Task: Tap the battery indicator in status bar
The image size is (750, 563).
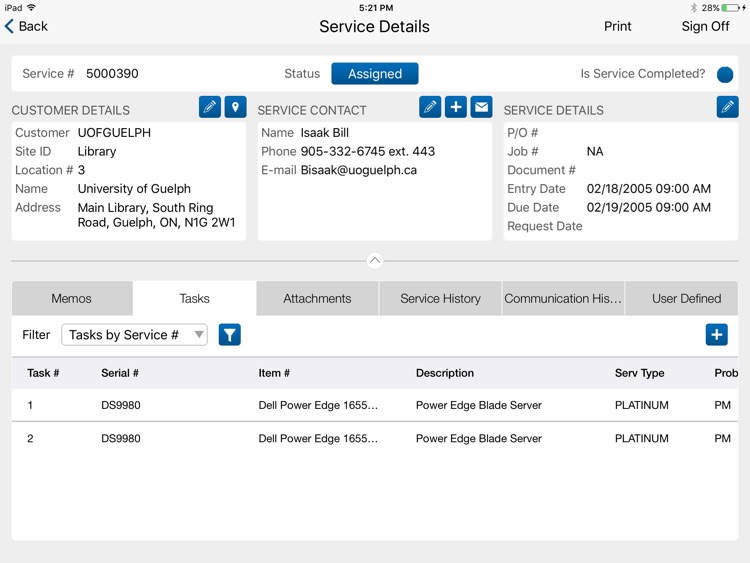Action: point(730,8)
